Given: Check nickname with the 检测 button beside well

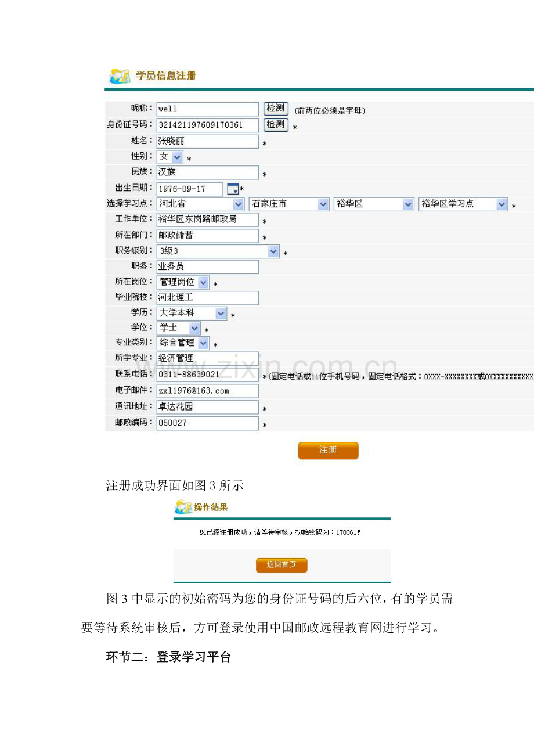Looking at the screenshot, I should click(276, 109).
